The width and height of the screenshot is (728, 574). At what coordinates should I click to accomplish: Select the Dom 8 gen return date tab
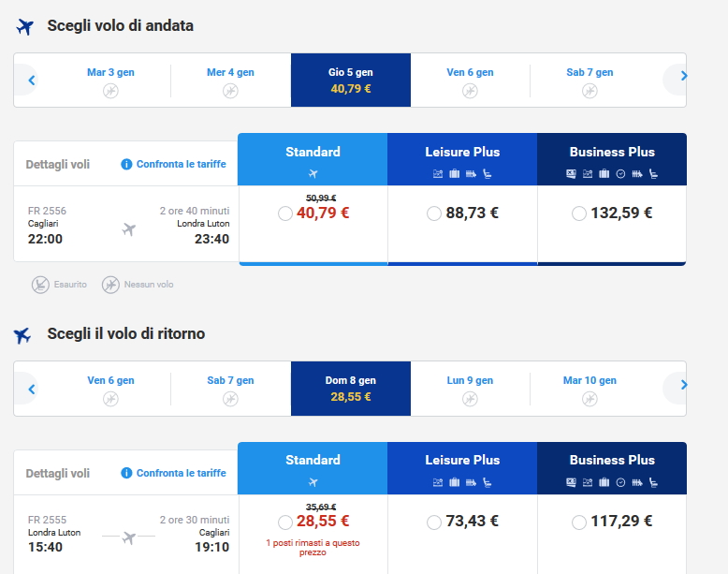click(x=350, y=389)
